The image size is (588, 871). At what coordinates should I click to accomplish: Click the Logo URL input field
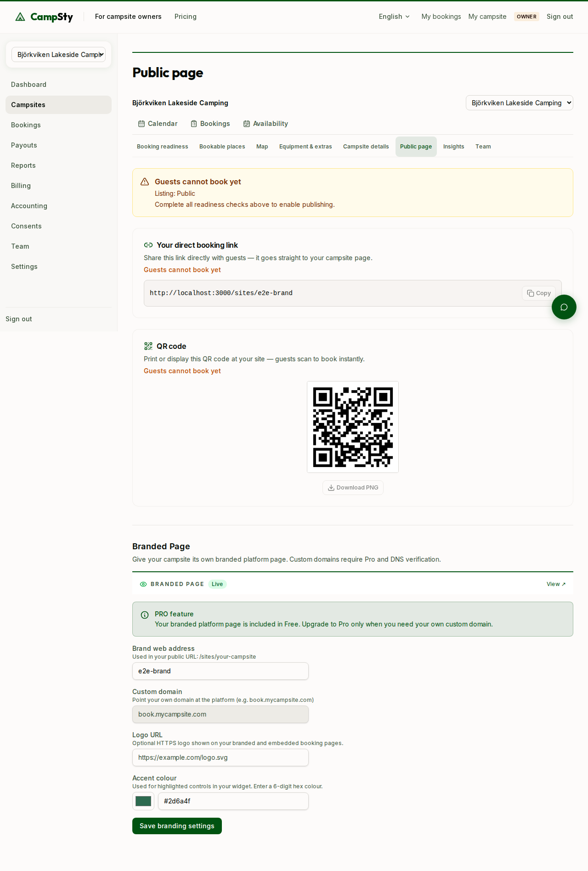220,757
